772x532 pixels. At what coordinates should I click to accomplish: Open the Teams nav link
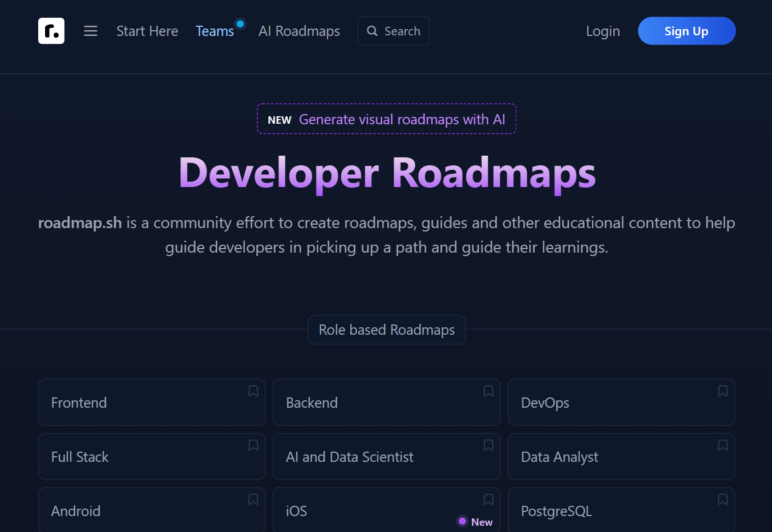pyautogui.click(x=215, y=31)
